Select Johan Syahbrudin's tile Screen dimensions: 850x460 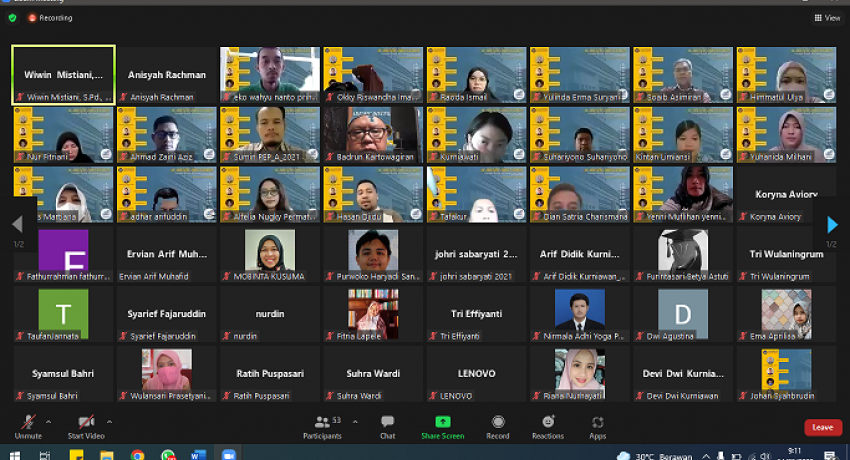[786, 374]
